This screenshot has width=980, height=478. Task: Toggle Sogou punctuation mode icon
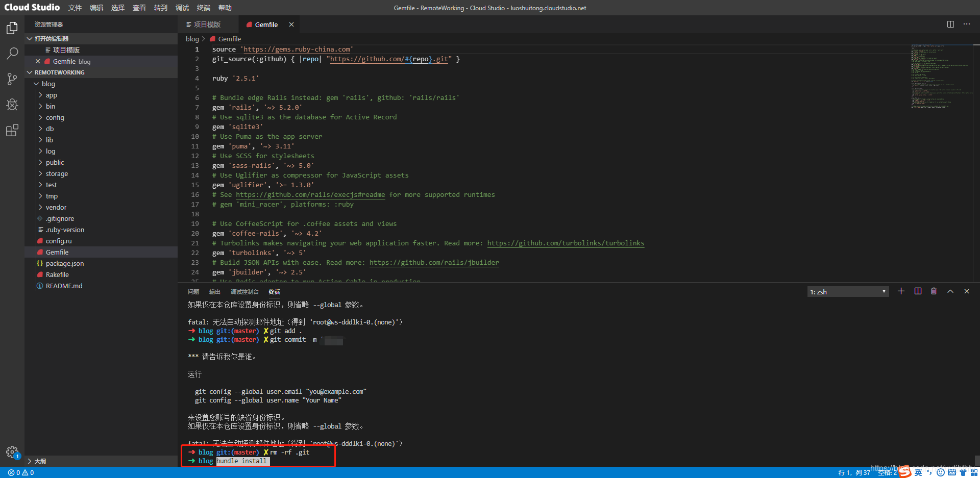[x=929, y=472]
